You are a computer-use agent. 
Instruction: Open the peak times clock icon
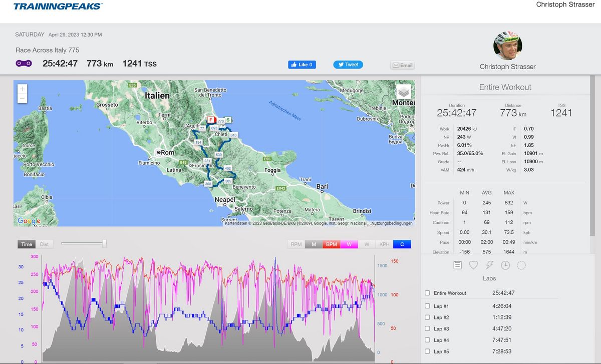(x=505, y=265)
